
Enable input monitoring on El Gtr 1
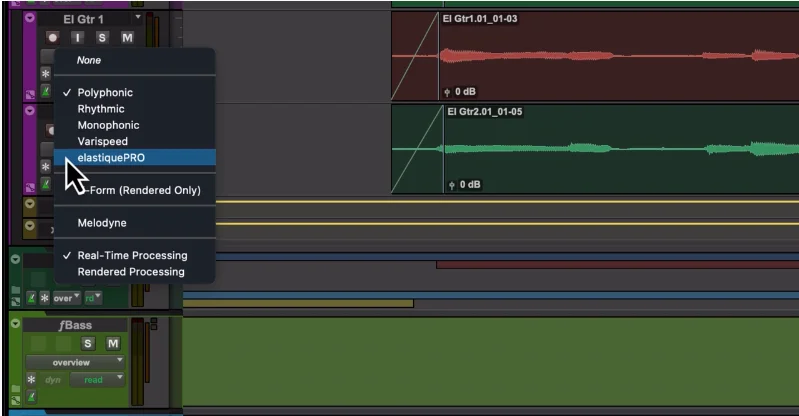tap(77, 37)
